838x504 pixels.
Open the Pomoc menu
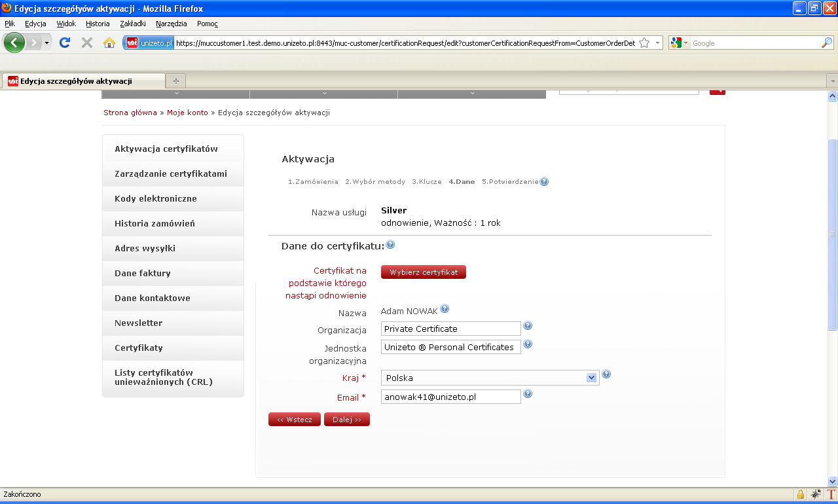[x=208, y=24]
